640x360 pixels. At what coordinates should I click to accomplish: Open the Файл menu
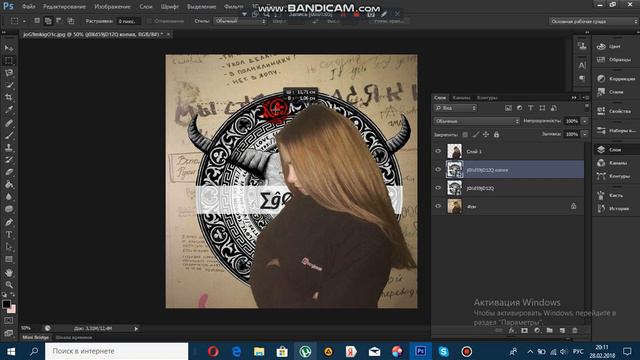point(28,7)
